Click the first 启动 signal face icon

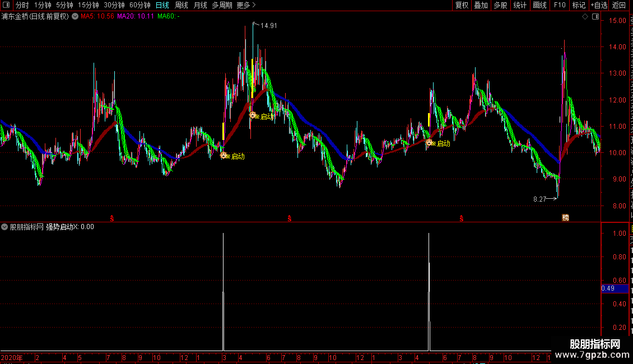click(x=224, y=155)
